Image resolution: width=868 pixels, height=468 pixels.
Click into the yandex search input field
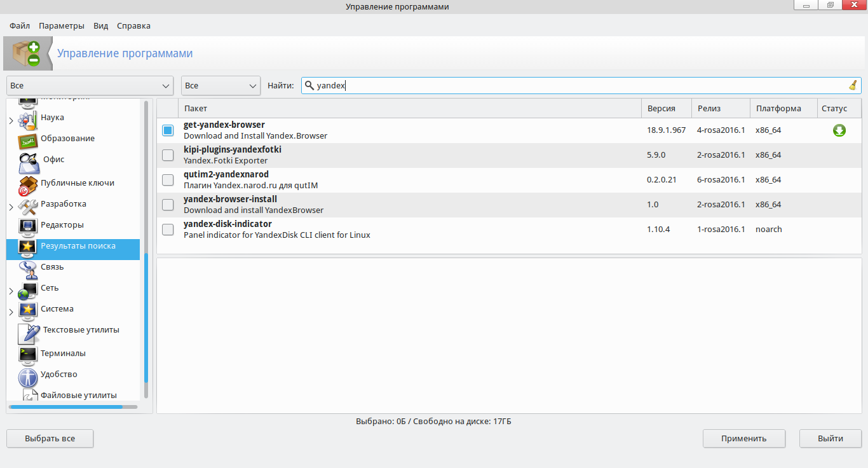click(581, 85)
